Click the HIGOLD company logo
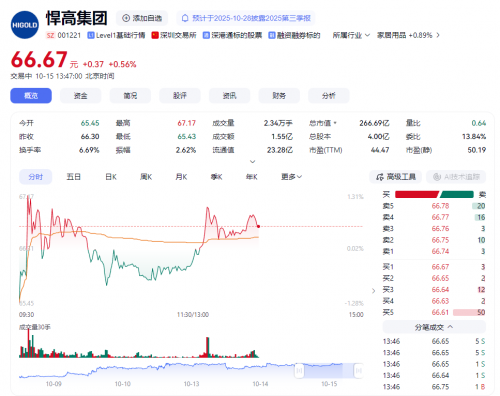500x396 pixels. (25, 25)
